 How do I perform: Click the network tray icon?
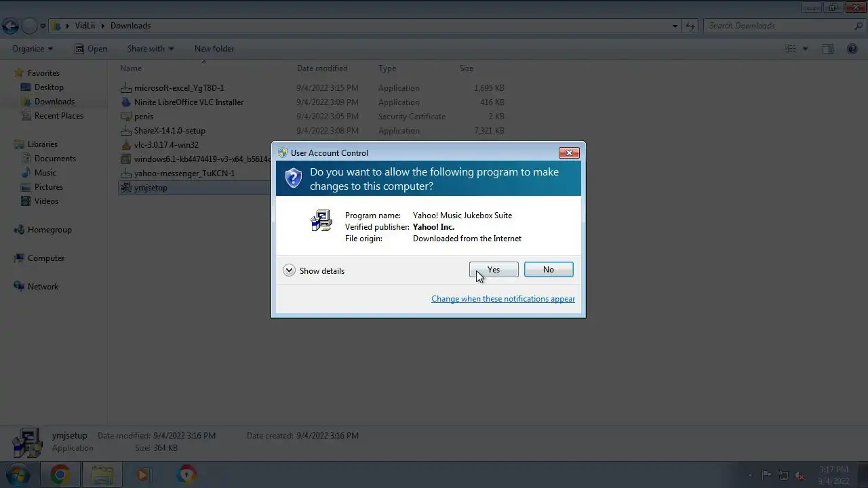point(783,475)
